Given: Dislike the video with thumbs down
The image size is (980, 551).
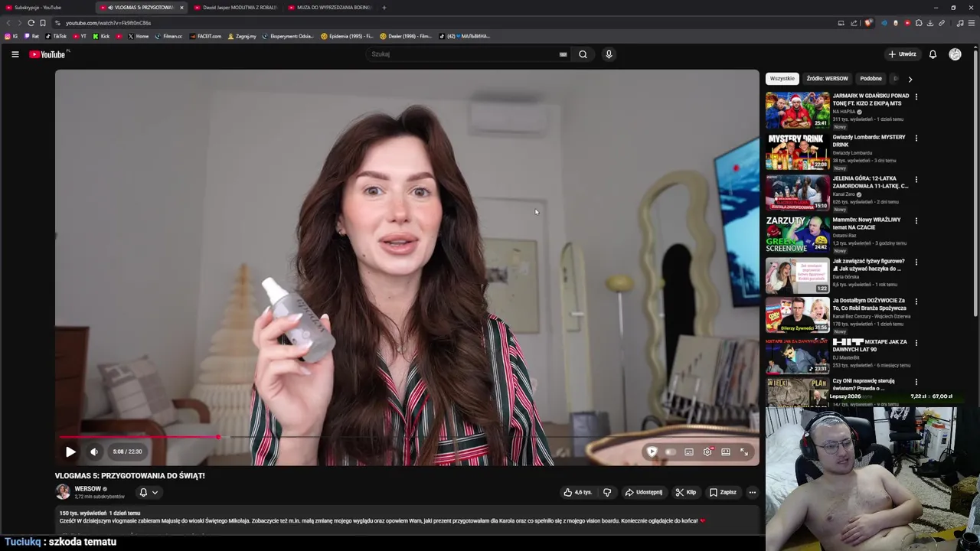Looking at the screenshot, I should 607,492.
